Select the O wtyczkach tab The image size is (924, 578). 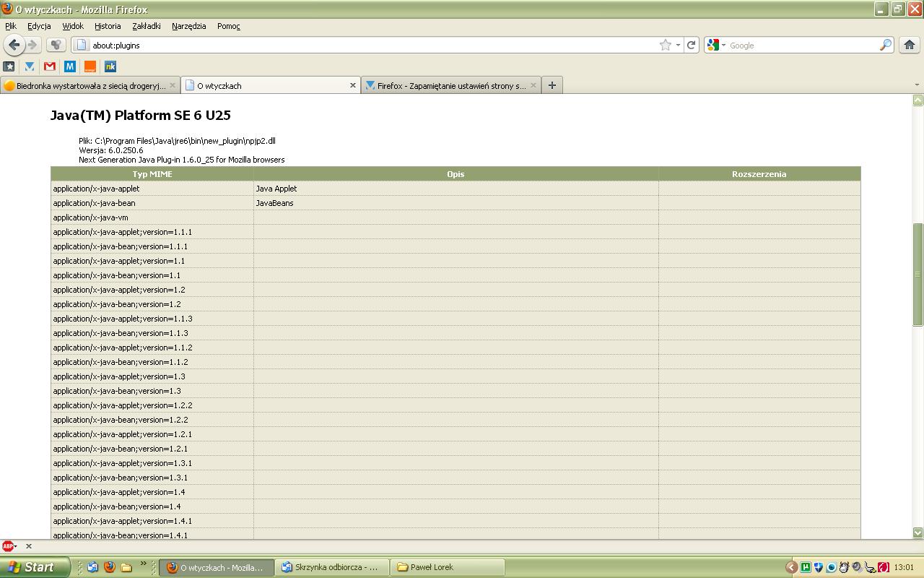(270, 85)
